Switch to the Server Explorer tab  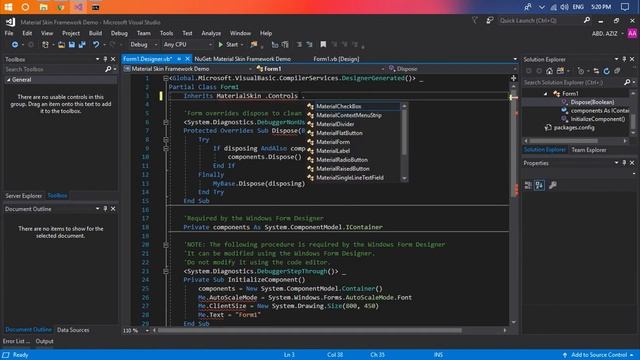click(24, 196)
